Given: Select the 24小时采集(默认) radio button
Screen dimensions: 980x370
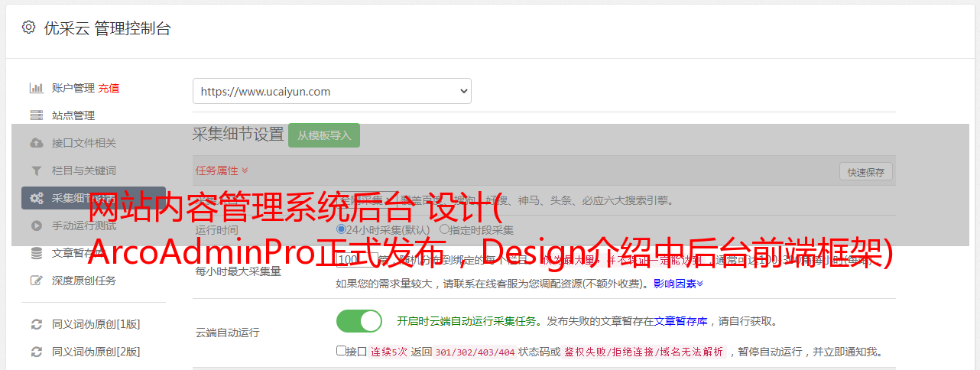Looking at the screenshot, I should pos(342,229).
